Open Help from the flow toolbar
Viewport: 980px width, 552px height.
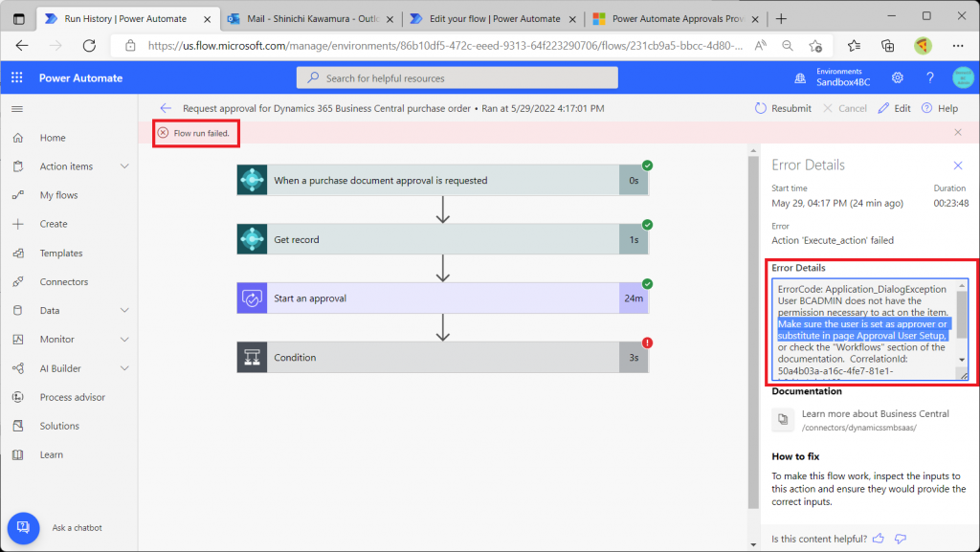[x=940, y=108]
